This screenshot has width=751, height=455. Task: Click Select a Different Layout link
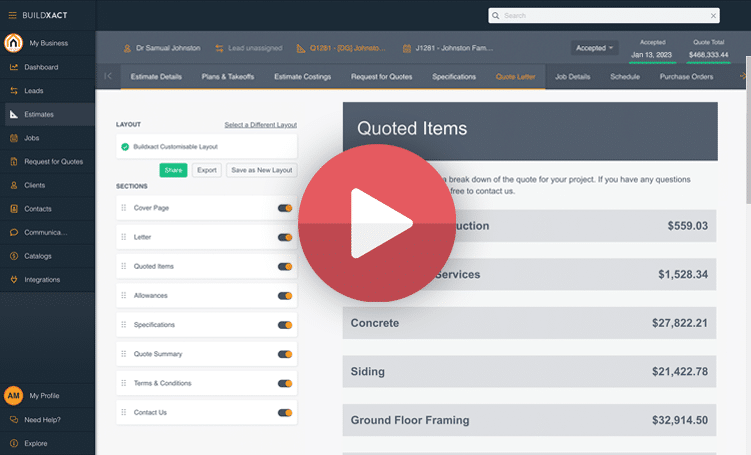(x=260, y=125)
